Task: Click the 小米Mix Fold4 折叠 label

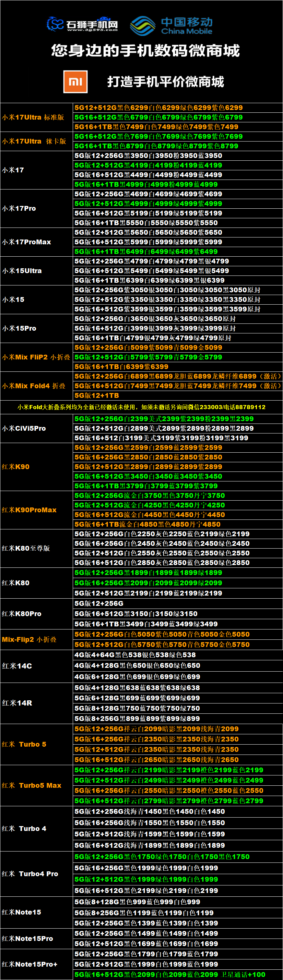Action: 34,386
